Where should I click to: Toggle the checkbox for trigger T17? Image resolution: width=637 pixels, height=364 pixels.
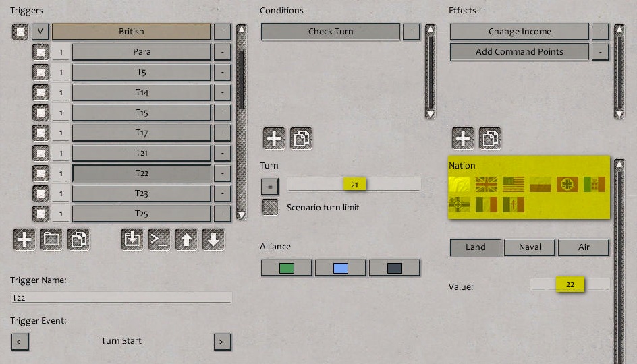coord(40,133)
